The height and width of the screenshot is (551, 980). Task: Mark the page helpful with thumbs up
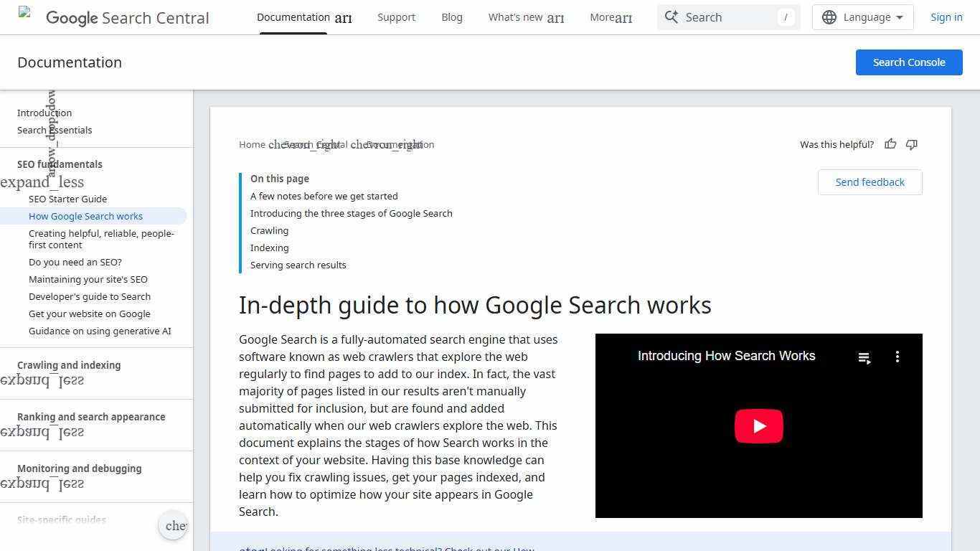click(890, 144)
